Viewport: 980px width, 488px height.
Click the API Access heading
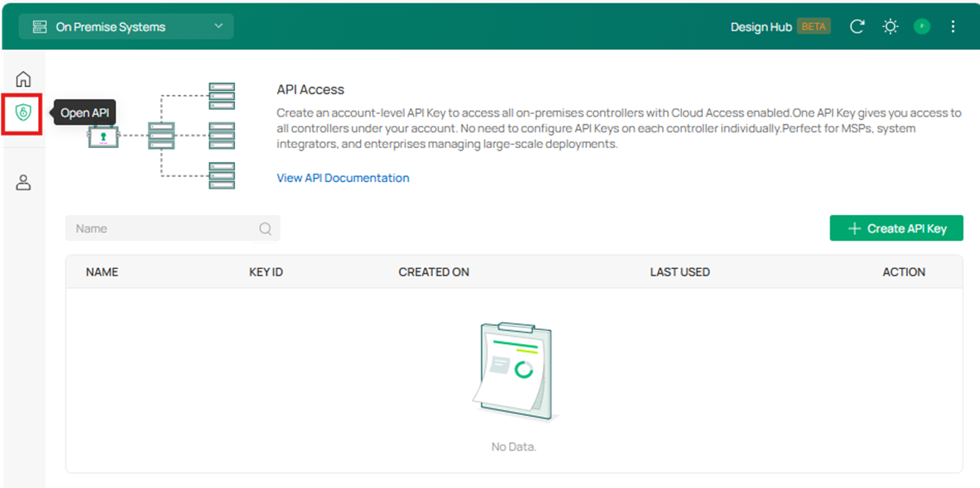310,89
